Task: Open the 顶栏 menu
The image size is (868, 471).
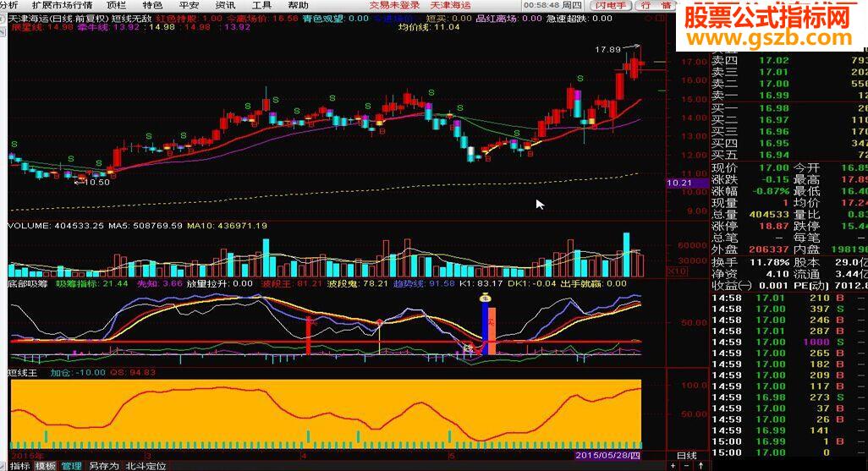Action: pos(116,5)
